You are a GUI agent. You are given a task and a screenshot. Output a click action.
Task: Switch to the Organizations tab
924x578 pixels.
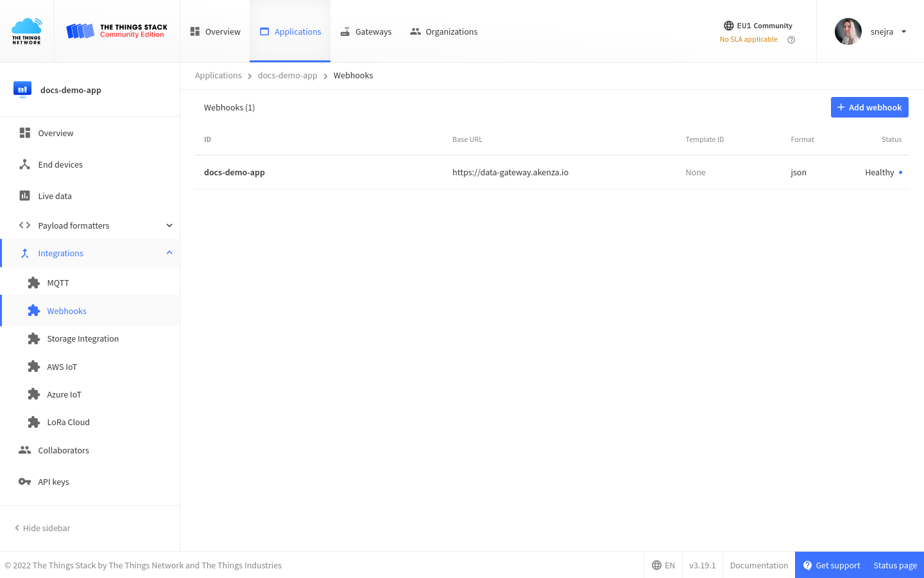[450, 31]
